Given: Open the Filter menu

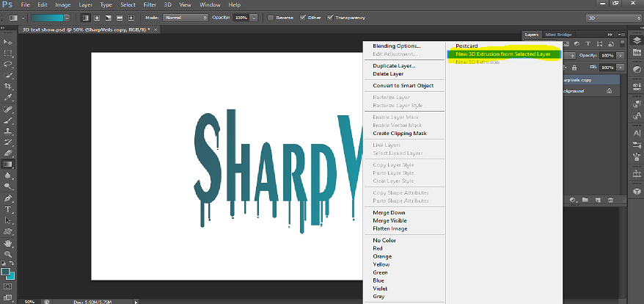Looking at the screenshot, I should coord(150,4).
